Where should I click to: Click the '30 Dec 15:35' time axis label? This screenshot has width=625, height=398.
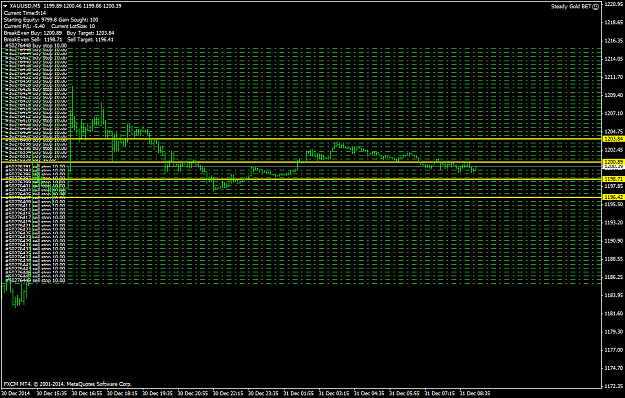(52, 393)
